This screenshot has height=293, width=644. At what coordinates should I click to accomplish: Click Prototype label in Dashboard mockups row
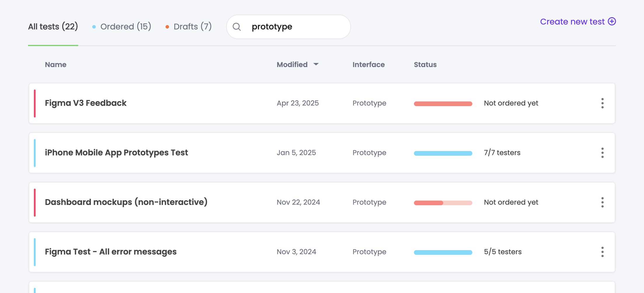[369, 203]
